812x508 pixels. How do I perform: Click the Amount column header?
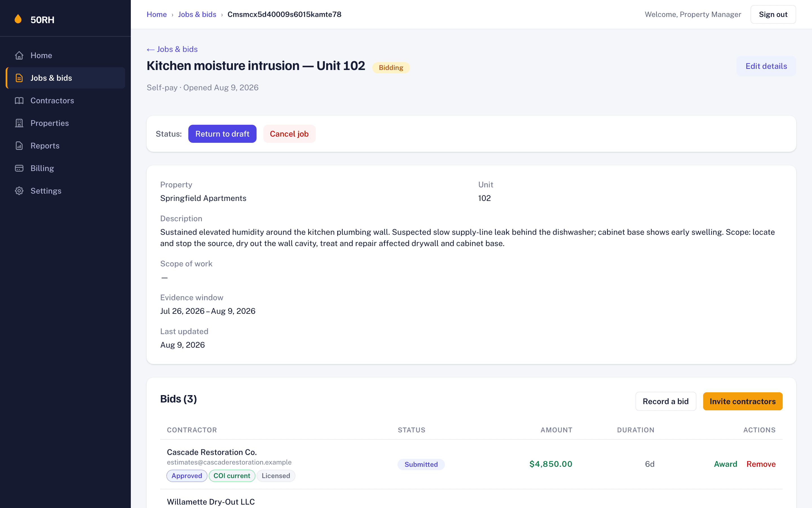pos(556,430)
